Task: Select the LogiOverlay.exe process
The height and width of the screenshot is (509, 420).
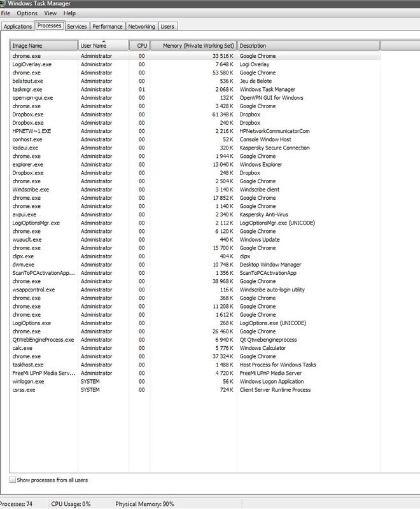Action: [195, 64]
